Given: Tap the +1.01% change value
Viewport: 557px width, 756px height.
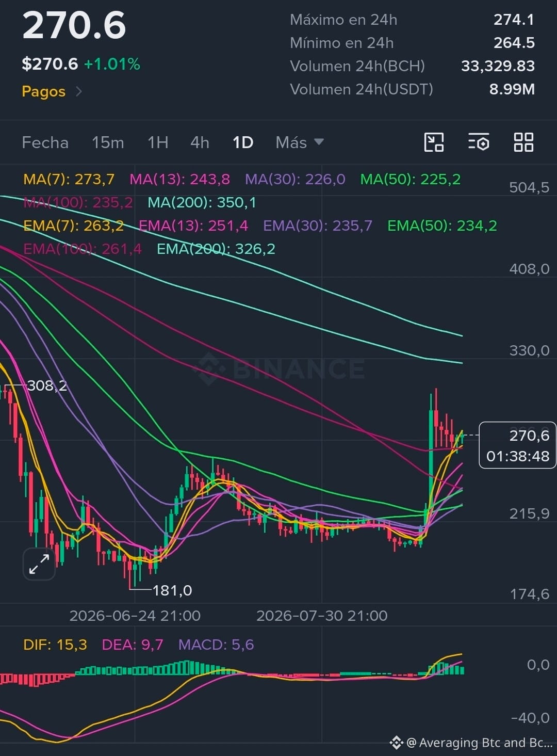Looking at the screenshot, I should coord(112,65).
